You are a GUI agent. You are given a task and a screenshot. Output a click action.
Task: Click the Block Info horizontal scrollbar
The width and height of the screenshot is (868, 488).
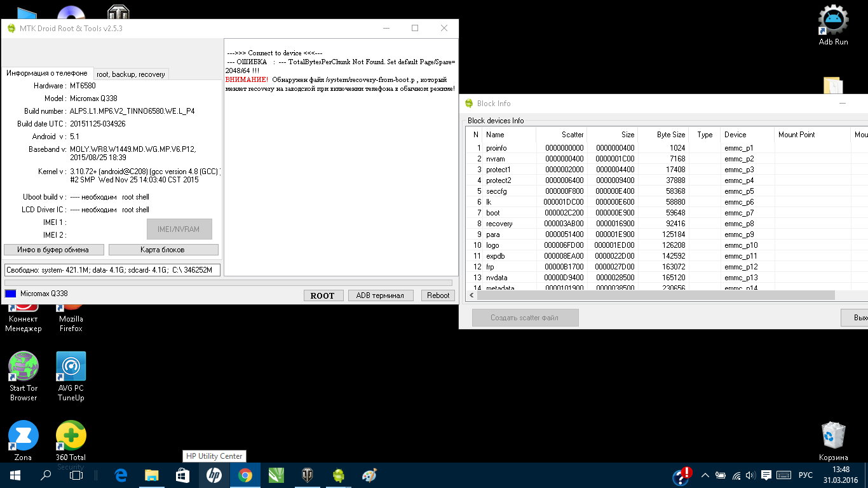click(x=655, y=295)
